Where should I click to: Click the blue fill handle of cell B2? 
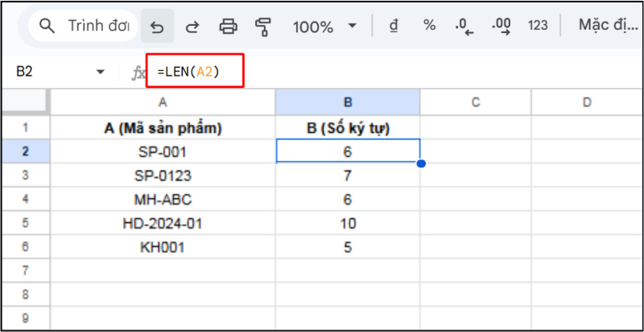420,164
